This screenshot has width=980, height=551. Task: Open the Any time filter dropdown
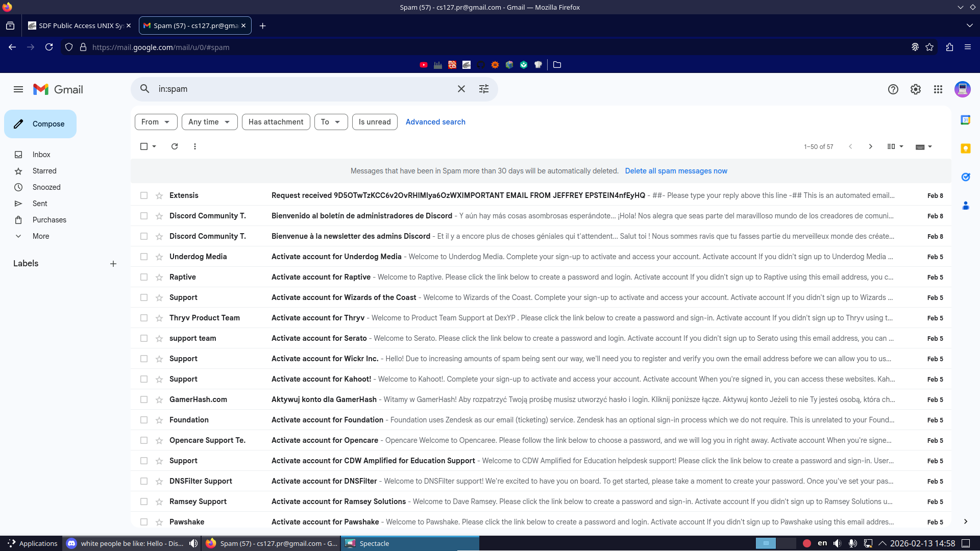209,122
